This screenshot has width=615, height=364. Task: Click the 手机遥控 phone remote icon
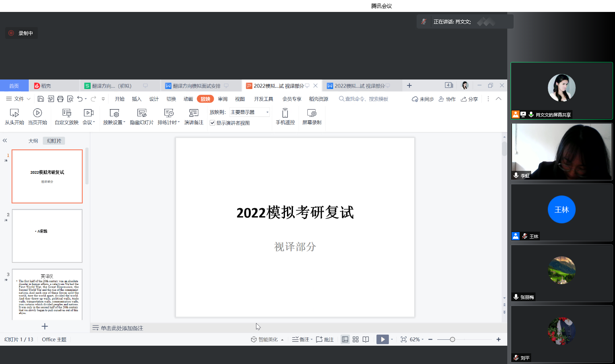pyautogui.click(x=285, y=113)
